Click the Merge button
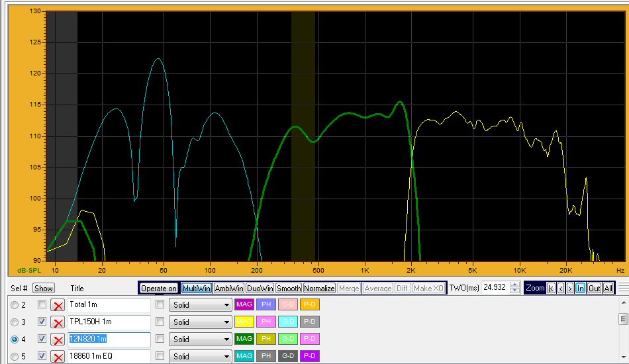The height and width of the screenshot is (364, 629). (349, 289)
